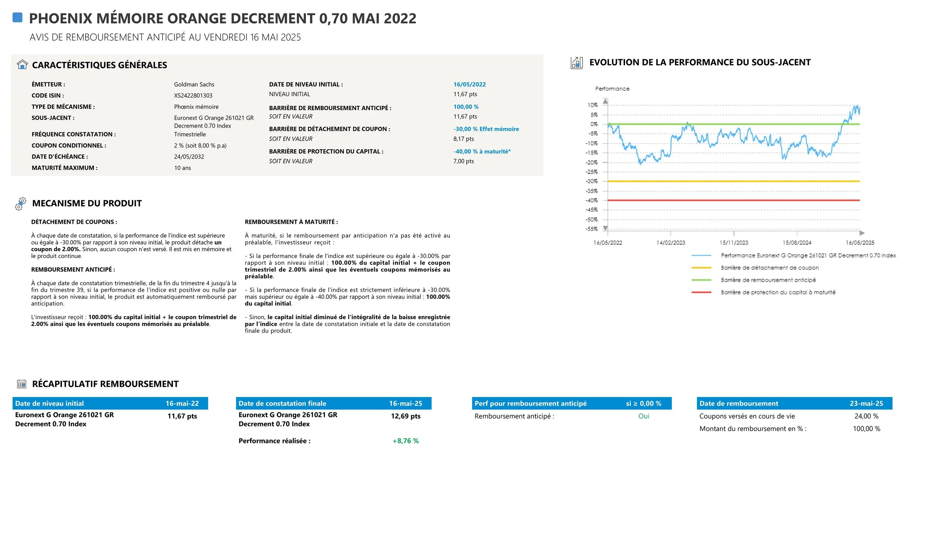Select the Date de constatation finale header
Viewport: 950px width, 560px height.
282,403
